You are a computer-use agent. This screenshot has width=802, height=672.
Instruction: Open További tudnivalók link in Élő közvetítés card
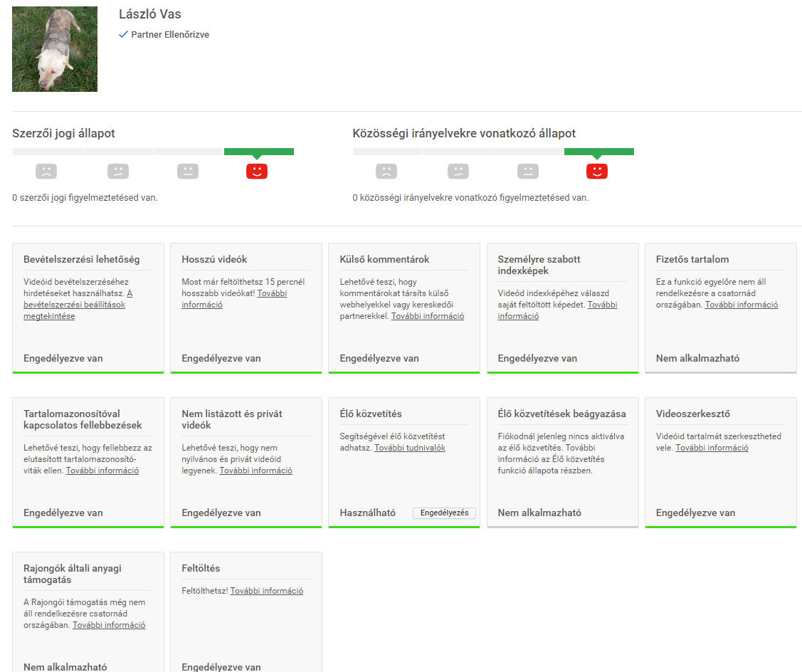pyautogui.click(x=410, y=448)
